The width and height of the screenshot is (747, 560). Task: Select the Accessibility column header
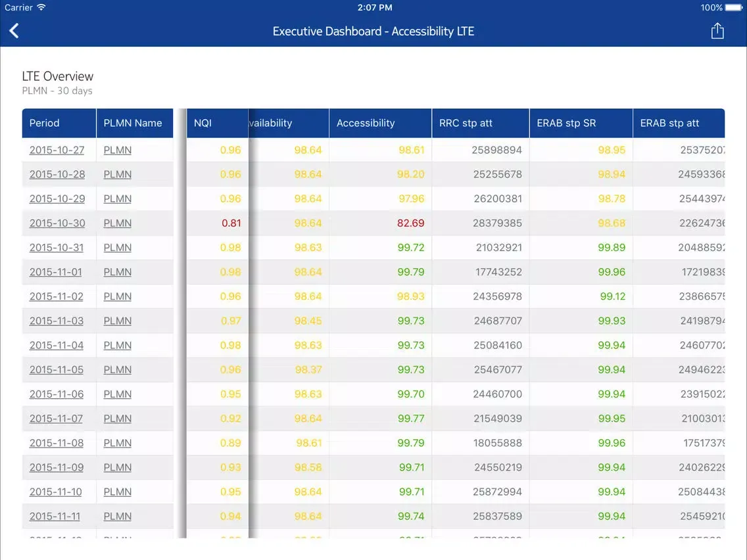(x=366, y=123)
